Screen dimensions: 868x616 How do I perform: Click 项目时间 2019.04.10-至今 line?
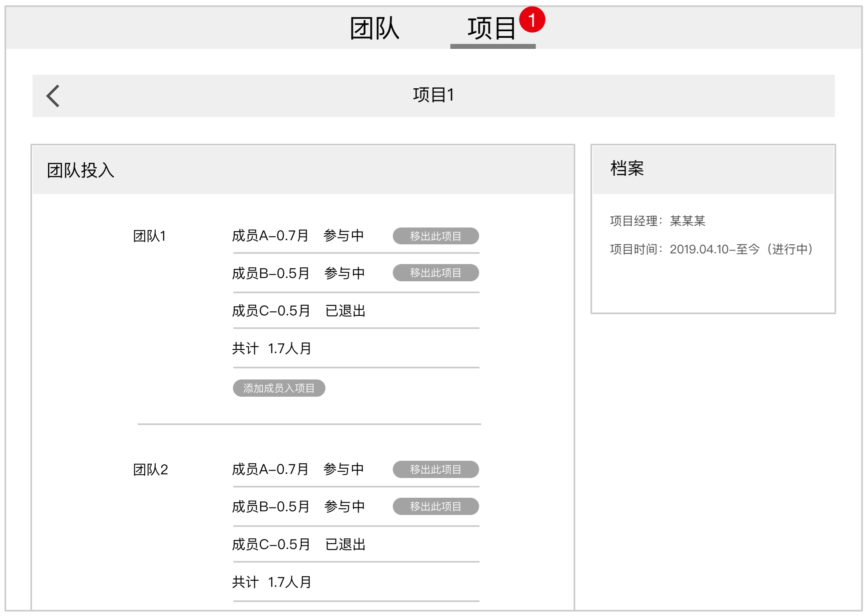(x=711, y=249)
